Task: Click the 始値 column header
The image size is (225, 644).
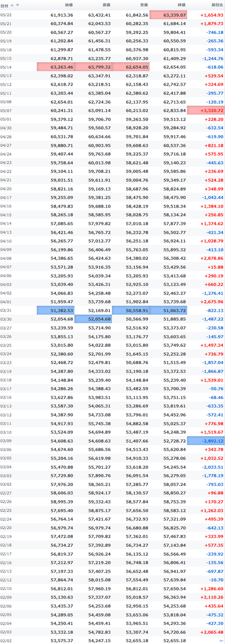Action: (x=69, y=5)
